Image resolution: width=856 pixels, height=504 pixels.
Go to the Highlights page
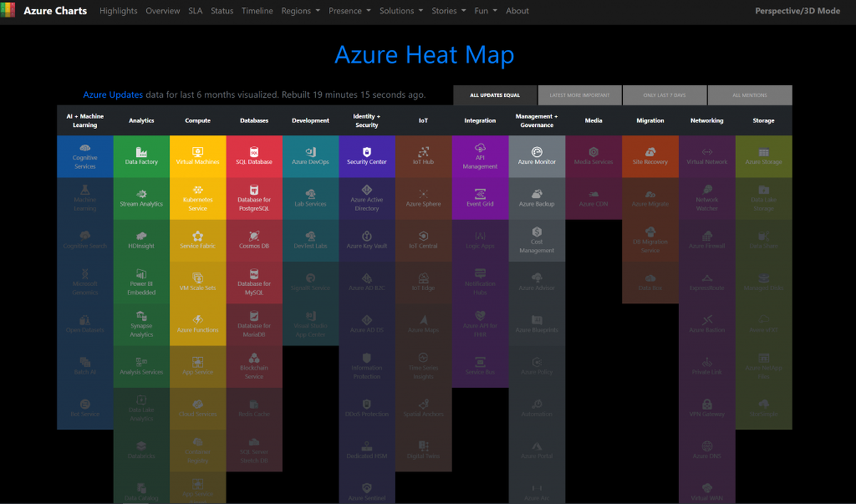118,11
